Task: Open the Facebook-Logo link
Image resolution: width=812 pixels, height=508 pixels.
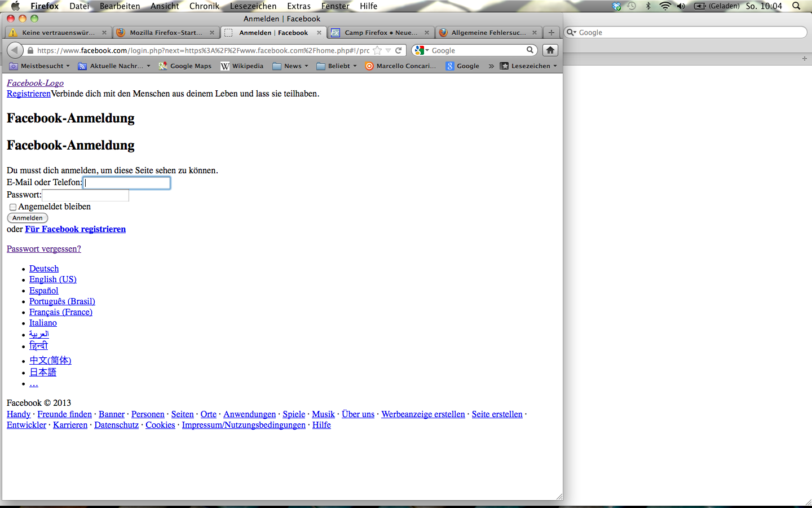Action: pyautogui.click(x=35, y=83)
